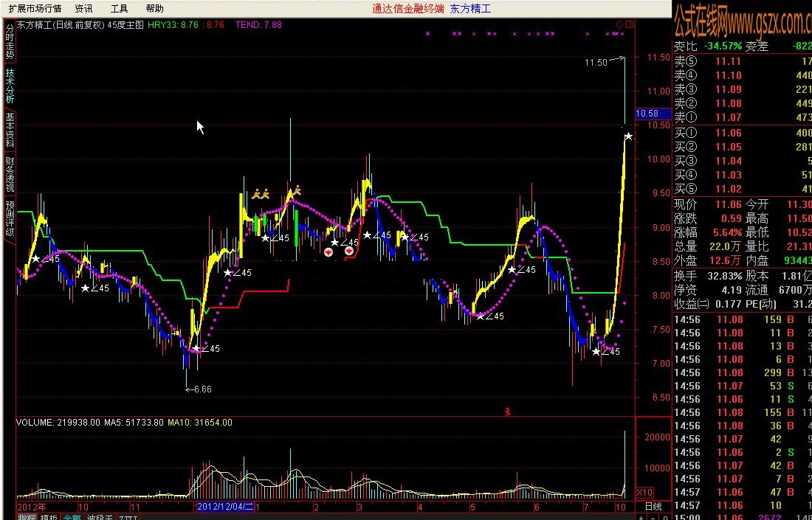Click the 收益(二) 0.177 value
Viewport: 812px width, 520px height.
pyautogui.click(x=727, y=304)
